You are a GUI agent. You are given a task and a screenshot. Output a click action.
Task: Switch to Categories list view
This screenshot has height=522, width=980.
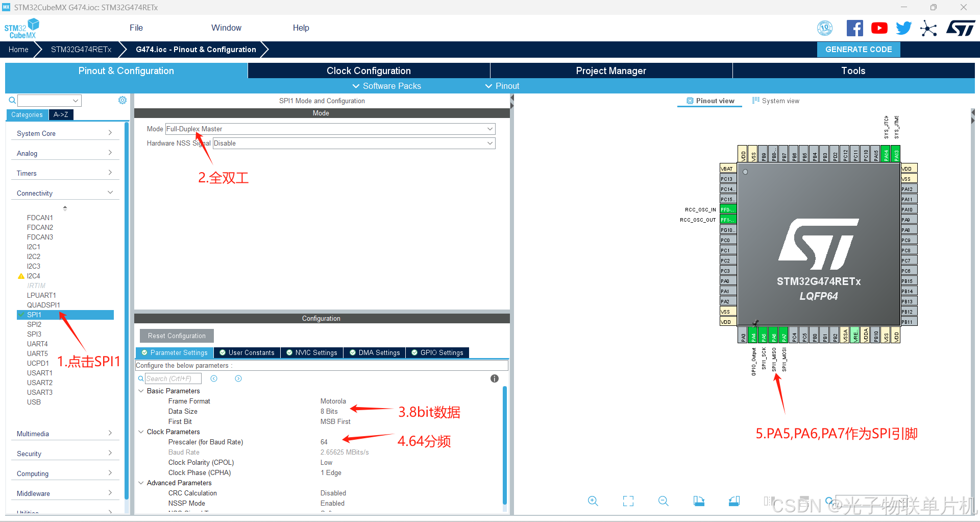[x=27, y=115]
